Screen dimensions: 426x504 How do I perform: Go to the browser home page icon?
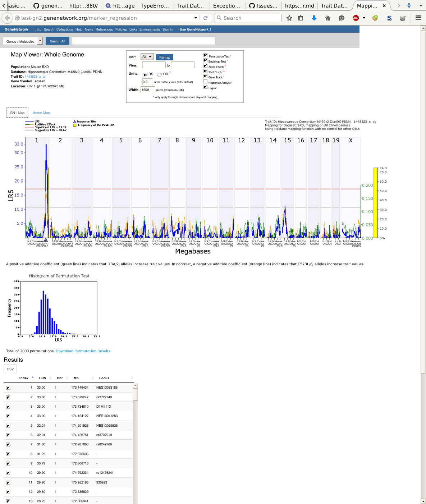(x=327, y=18)
